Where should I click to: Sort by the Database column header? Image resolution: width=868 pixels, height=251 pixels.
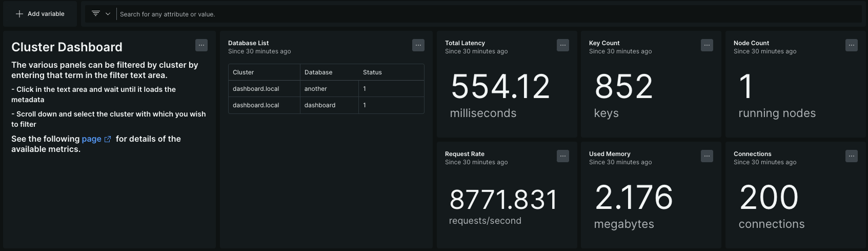(318, 72)
